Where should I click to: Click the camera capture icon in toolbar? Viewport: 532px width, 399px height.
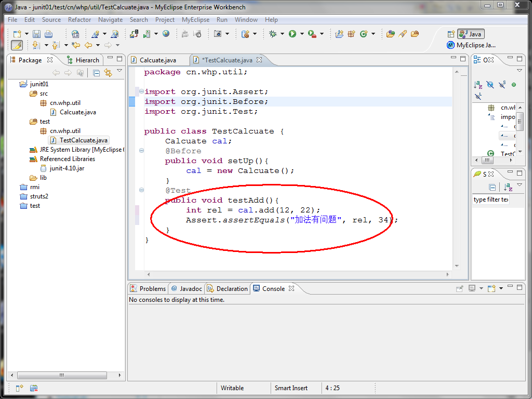[x=218, y=34]
